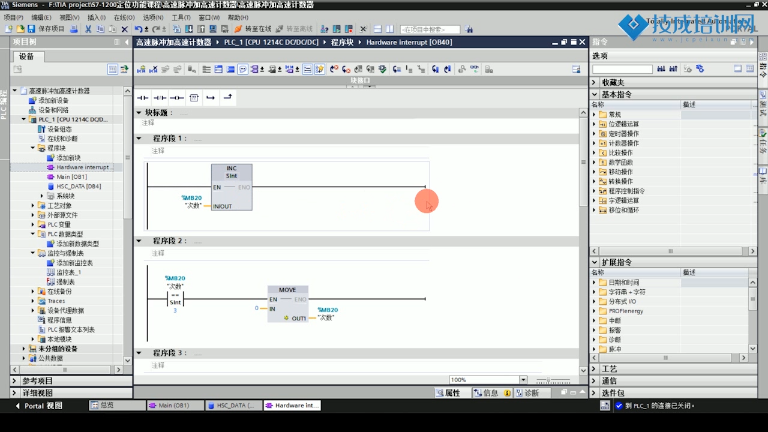The width and height of the screenshot is (768, 432).
Task: Insert a normally closed contact
Action: click(x=160, y=98)
